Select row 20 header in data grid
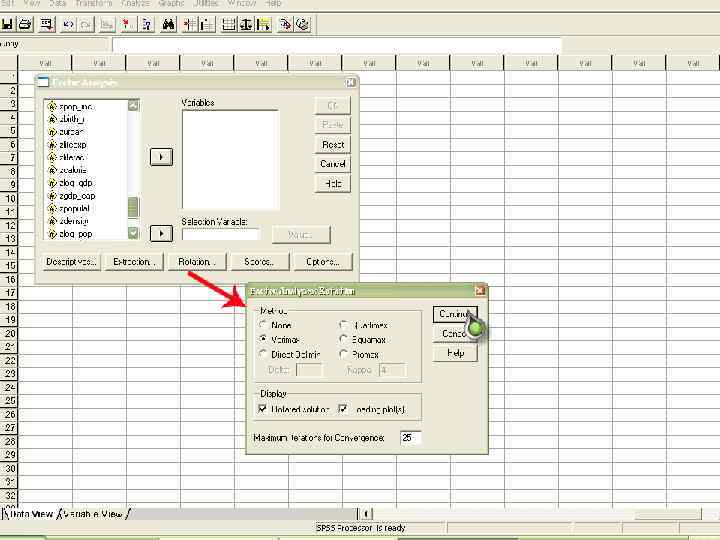 pyautogui.click(x=9, y=333)
